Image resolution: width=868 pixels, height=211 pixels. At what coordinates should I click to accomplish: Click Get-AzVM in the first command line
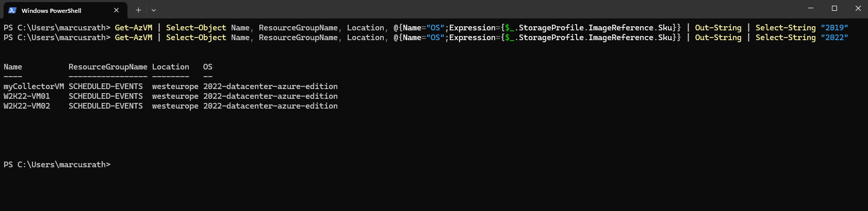click(134, 28)
